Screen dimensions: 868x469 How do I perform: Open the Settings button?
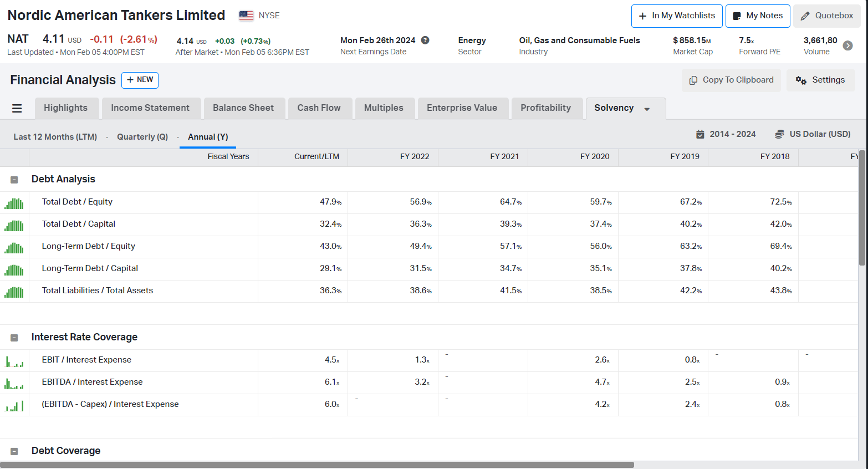click(x=820, y=80)
